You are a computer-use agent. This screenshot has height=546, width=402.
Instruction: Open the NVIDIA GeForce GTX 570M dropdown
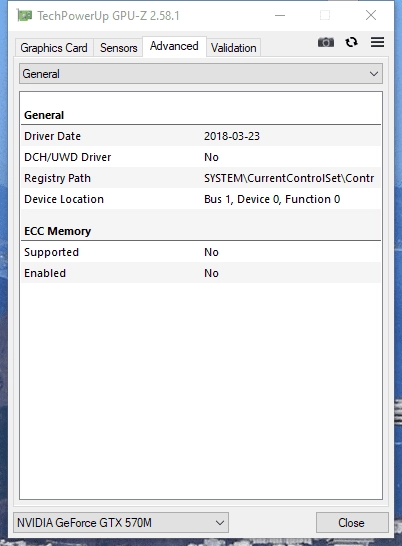coord(121,522)
